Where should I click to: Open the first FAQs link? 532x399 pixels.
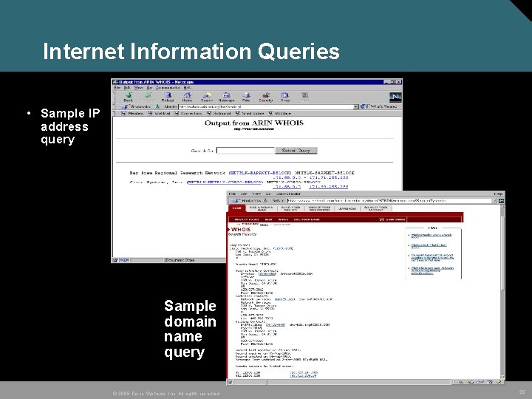click(x=431, y=236)
